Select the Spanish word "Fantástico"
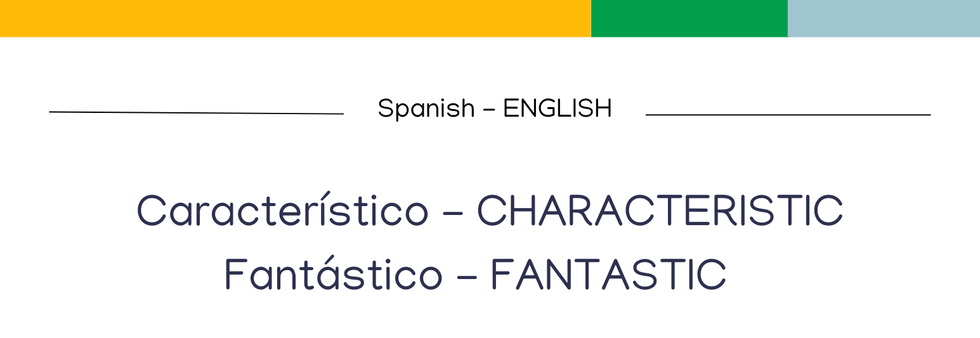The width and height of the screenshot is (980, 338). 333,275
